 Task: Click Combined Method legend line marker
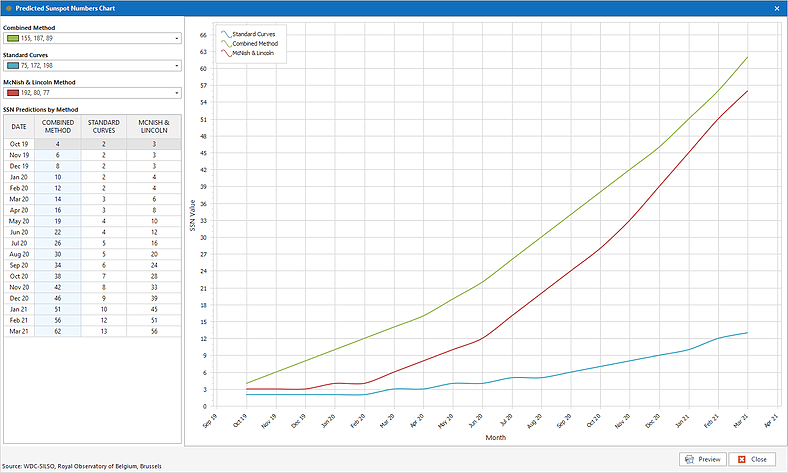226,44
